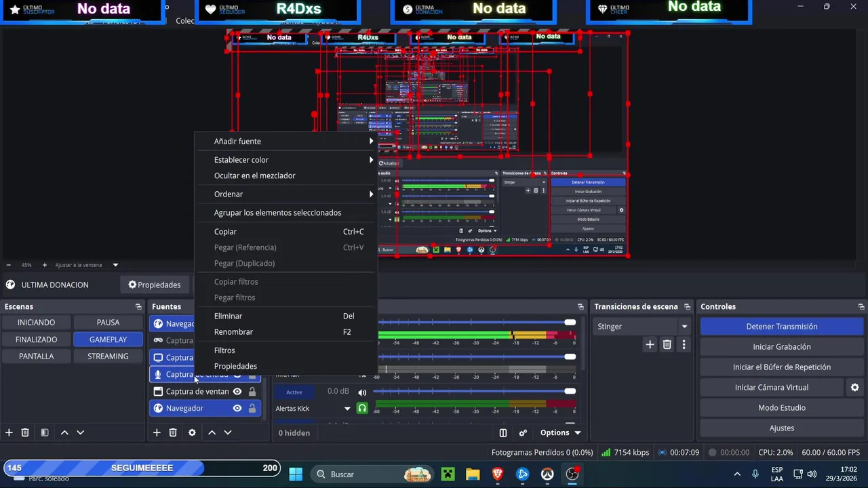This screenshot has width=868, height=488.
Task: Zoom out the preview with minus icon
Action: pos(8,265)
